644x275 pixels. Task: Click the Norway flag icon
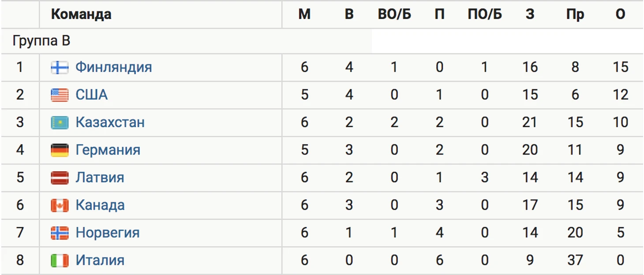click(60, 233)
